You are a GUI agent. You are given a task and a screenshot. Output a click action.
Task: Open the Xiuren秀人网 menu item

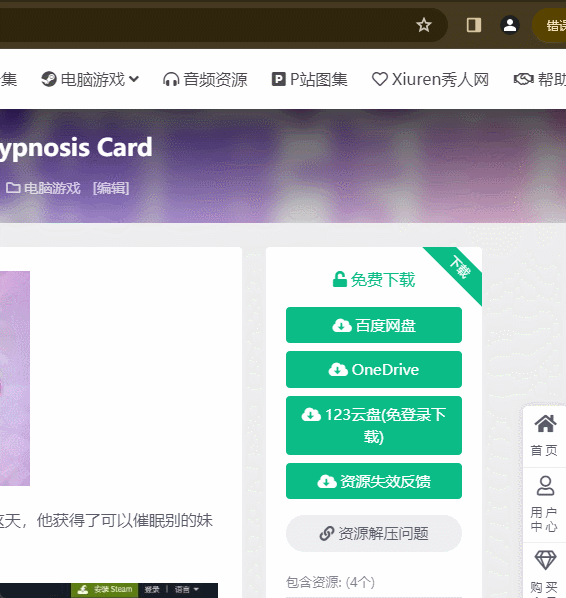[430, 79]
